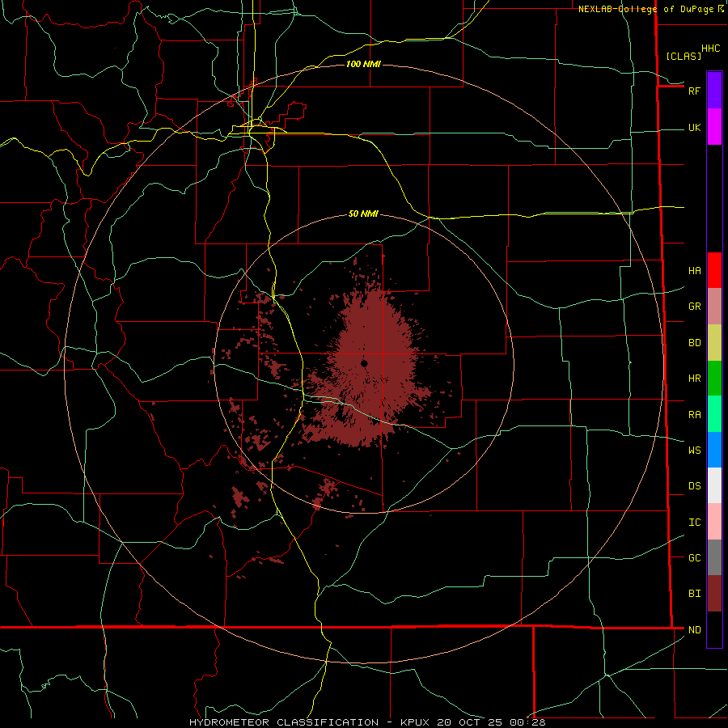Click the BI legend label
728x728 pixels.
pyautogui.click(x=694, y=594)
